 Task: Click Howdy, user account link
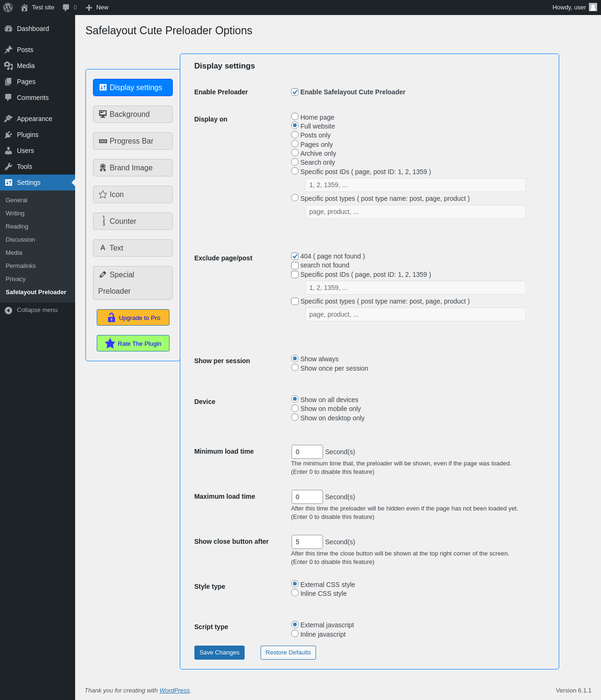574,8
